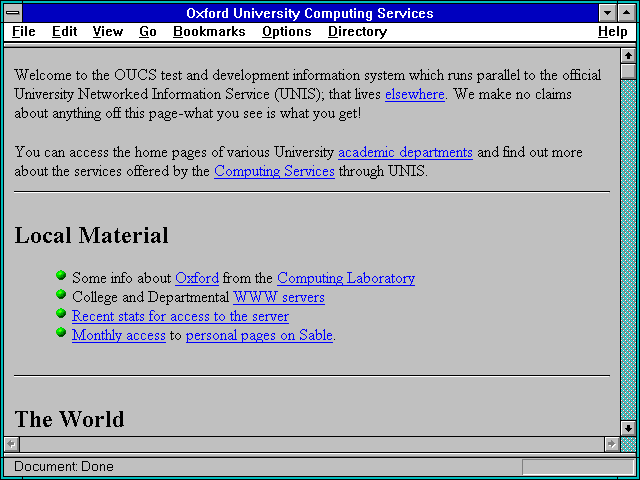
Task: Click the horizontal scrollbar right arrow
Action: (x=611, y=444)
